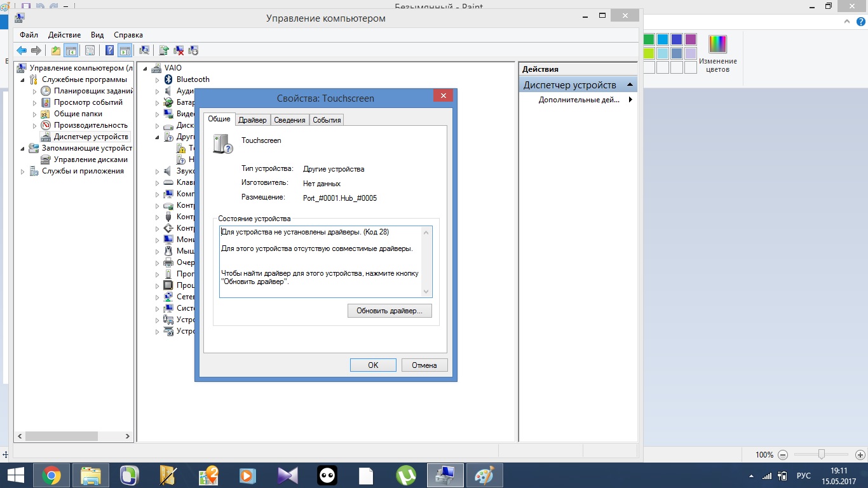Click the blue Back arrow in toolbar

coord(22,51)
